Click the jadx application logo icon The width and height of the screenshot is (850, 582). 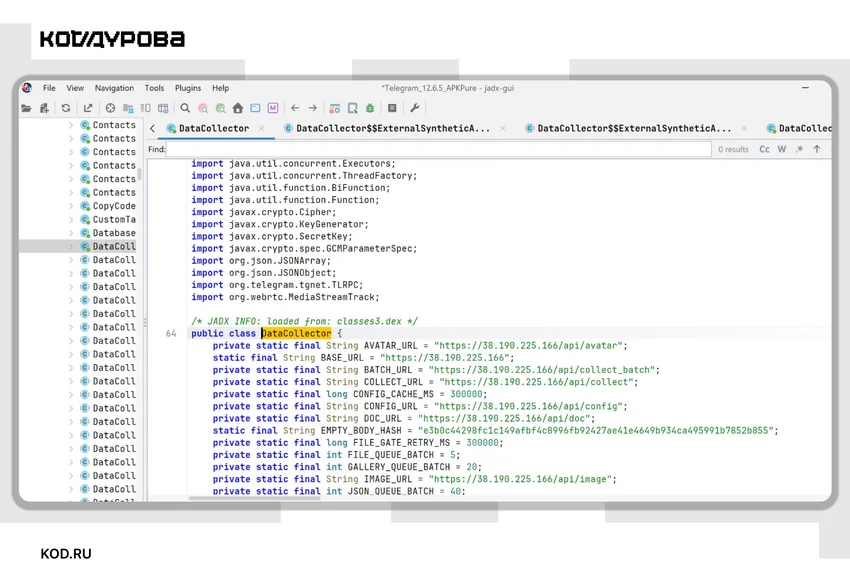click(27, 88)
